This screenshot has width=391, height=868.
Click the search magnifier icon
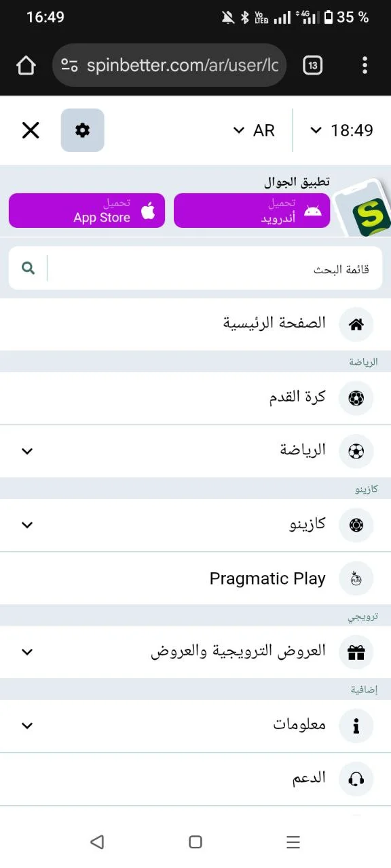pos(28,268)
